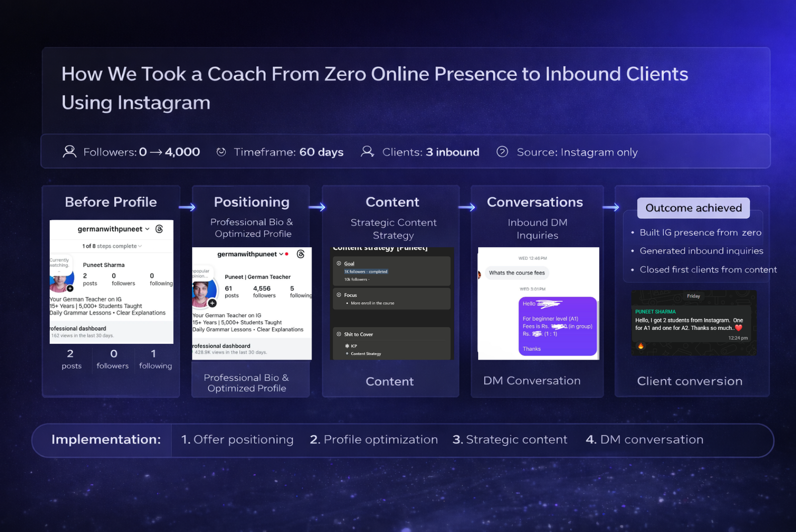Click the 'Outcome achieved' button
Screen dimensions: 796x532
point(693,208)
